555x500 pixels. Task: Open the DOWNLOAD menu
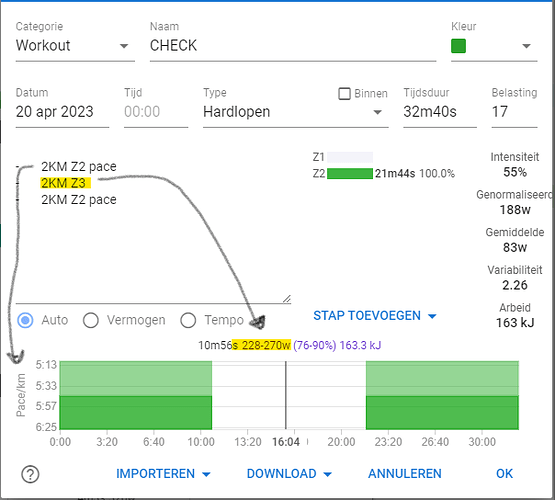pyautogui.click(x=289, y=474)
